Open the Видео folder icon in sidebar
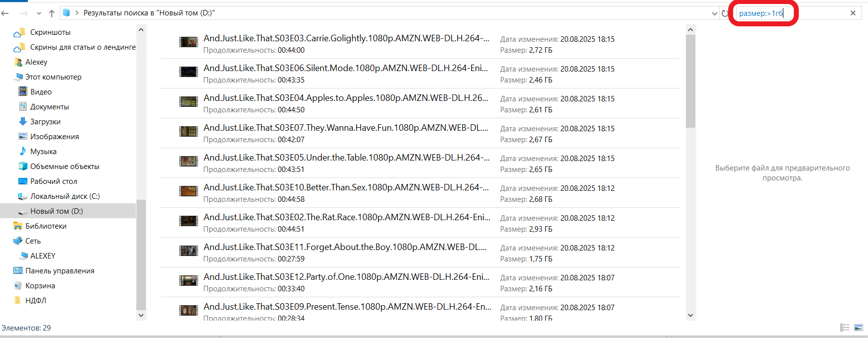868x338 pixels. [23, 91]
